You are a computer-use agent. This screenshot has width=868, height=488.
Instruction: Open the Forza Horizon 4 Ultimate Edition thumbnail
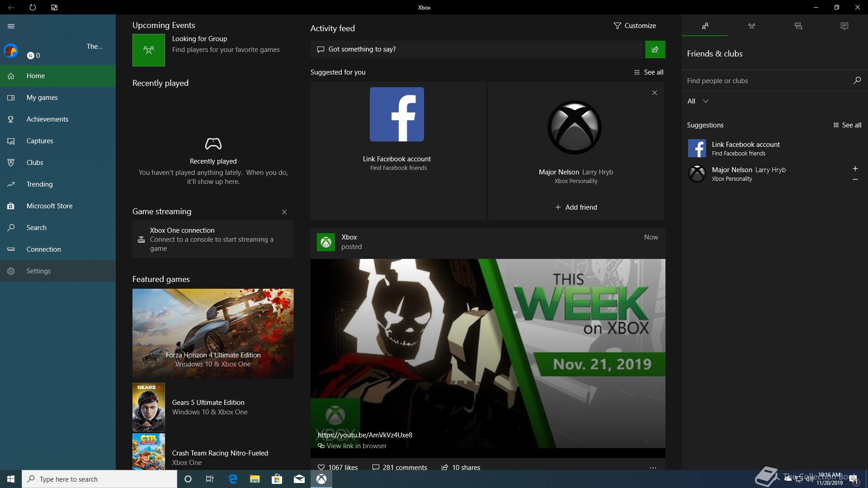[x=213, y=334]
